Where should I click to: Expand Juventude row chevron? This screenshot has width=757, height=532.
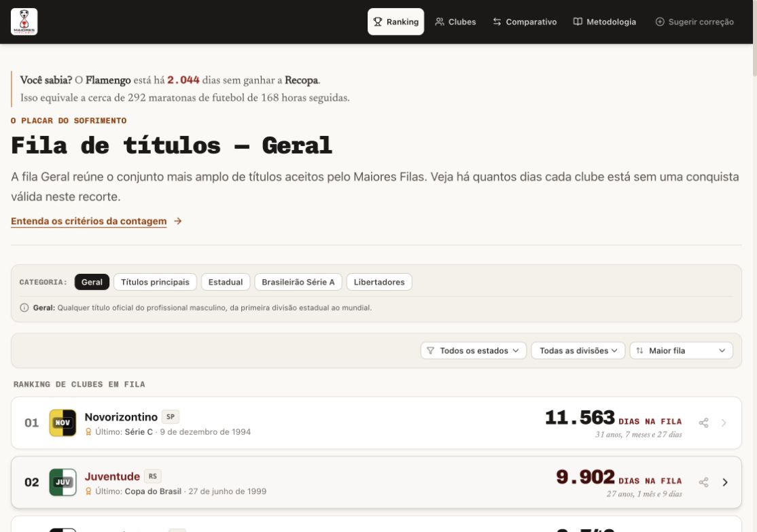pyautogui.click(x=724, y=482)
